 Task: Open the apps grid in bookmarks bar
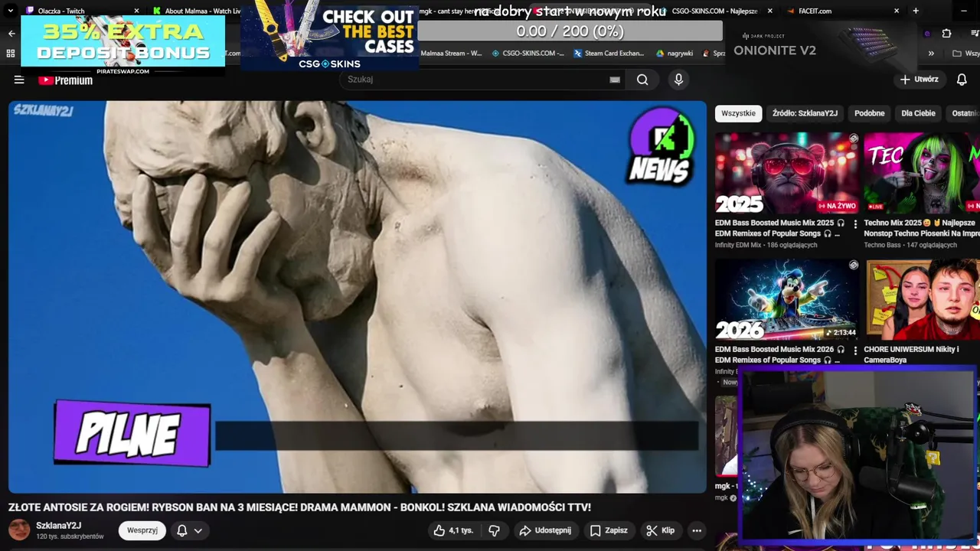11,54
